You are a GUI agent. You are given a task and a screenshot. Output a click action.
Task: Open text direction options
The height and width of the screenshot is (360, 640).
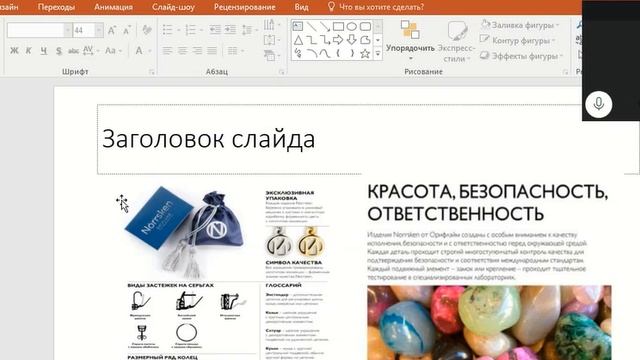pos(272,25)
